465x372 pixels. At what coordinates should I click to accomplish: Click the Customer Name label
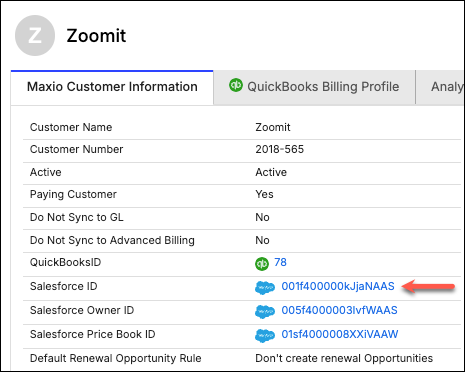[71, 127]
